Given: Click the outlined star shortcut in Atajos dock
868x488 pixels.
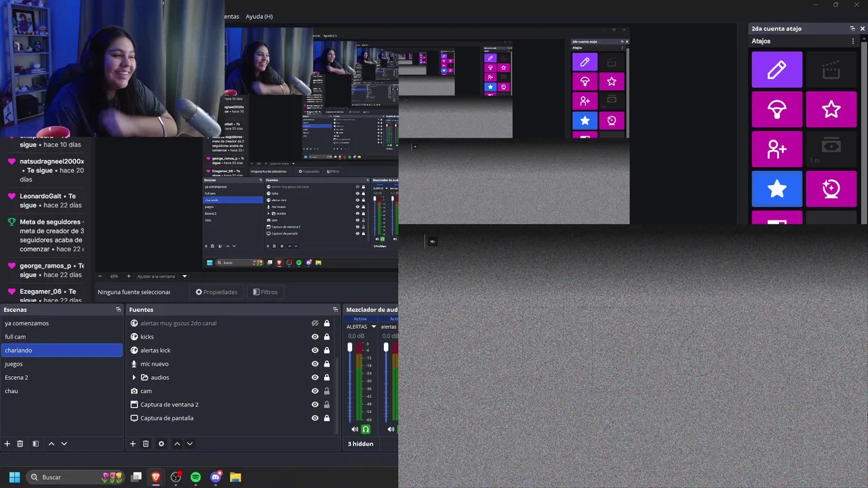Looking at the screenshot, I should [x=831, y=109].
